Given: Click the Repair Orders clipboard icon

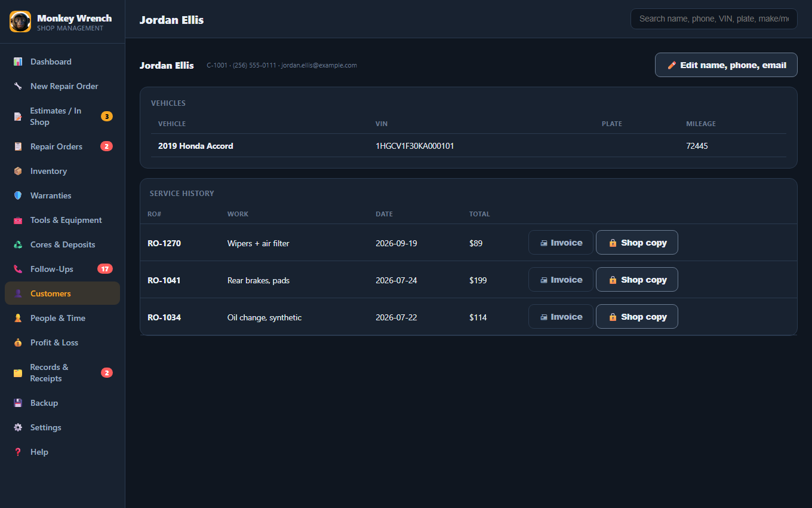Looking at the screenshot, I should click(x=18, y=146).
